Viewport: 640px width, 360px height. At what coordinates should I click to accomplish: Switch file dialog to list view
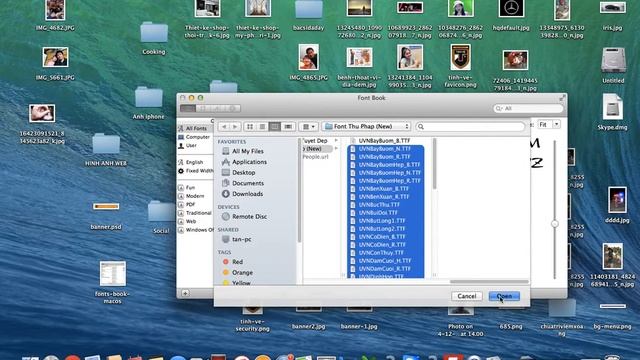tap(262, 127)
